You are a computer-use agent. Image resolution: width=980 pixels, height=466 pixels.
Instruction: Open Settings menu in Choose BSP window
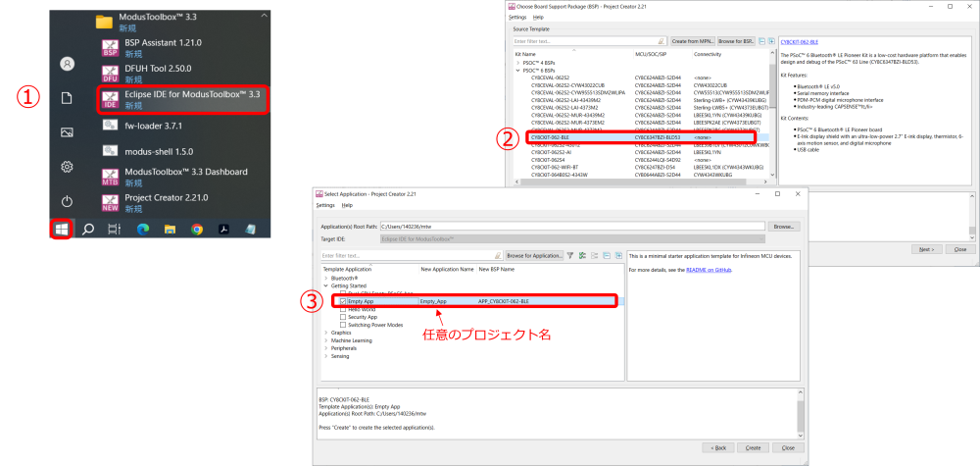click(x=516, y=18)
